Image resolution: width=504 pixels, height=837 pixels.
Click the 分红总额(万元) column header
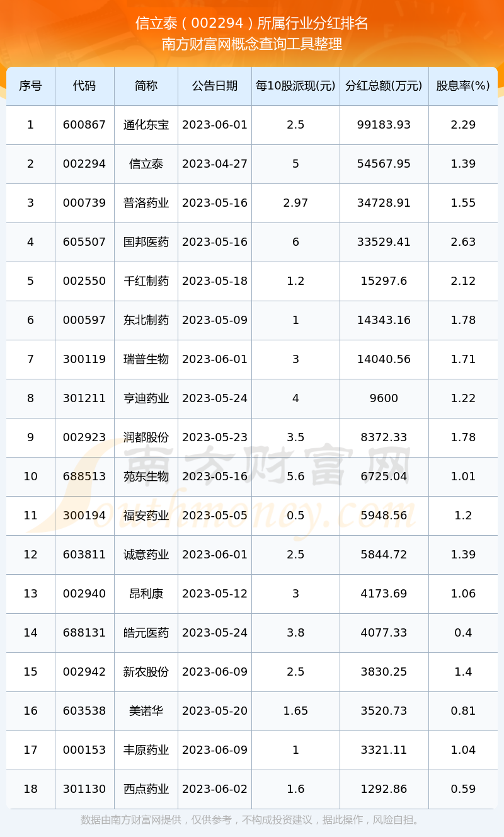[x=384, y=86]
